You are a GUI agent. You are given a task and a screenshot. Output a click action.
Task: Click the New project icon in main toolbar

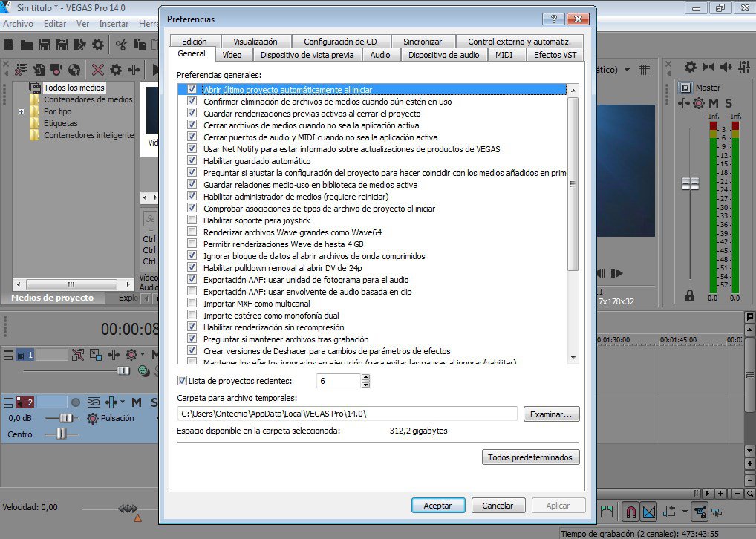coord(9,45)
